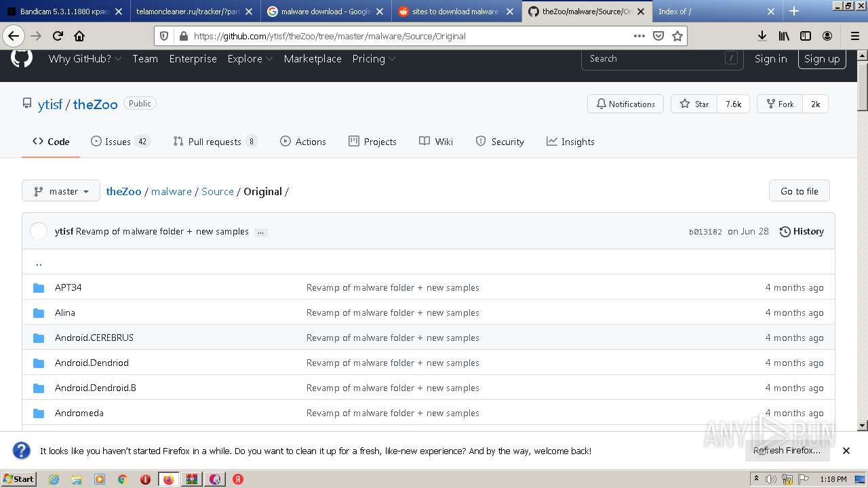Close the Bandicam tab
868x488 pixels.
119,12
